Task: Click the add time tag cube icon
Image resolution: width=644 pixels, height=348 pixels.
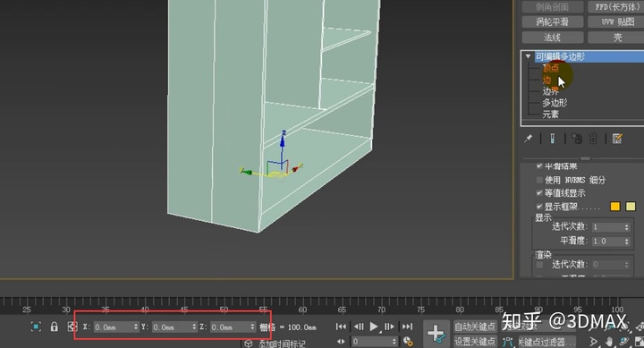Action: [x=248, y=344]
